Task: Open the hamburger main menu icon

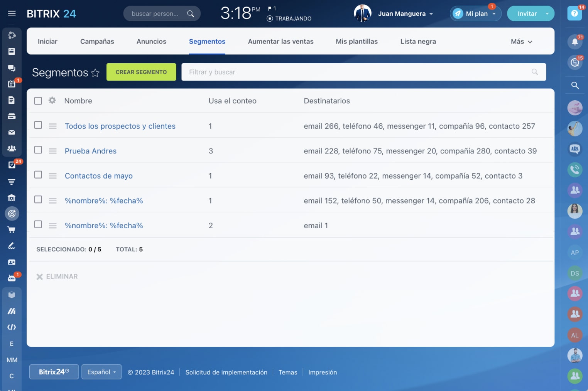Action: tap(12, 13)
